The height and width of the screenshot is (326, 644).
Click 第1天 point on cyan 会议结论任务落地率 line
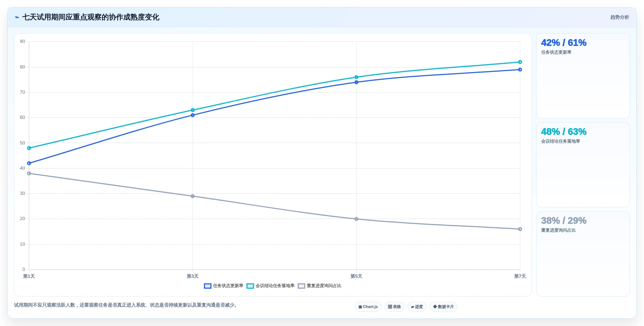coord(29,148)
